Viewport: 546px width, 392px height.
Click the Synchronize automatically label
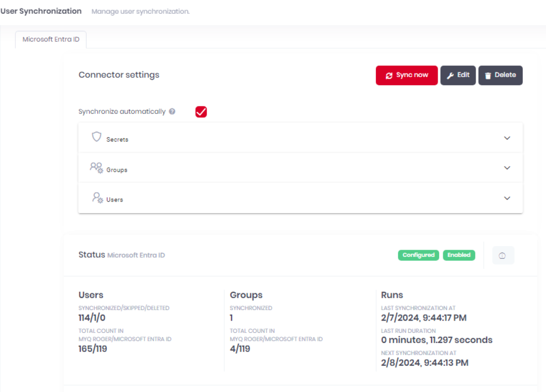tap(122, 111)
